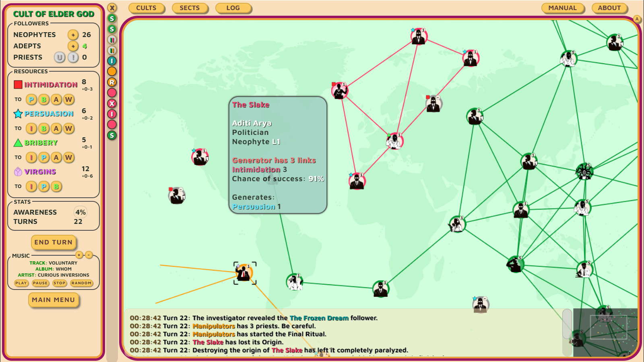Open the ABOUT page

point(609,8)
